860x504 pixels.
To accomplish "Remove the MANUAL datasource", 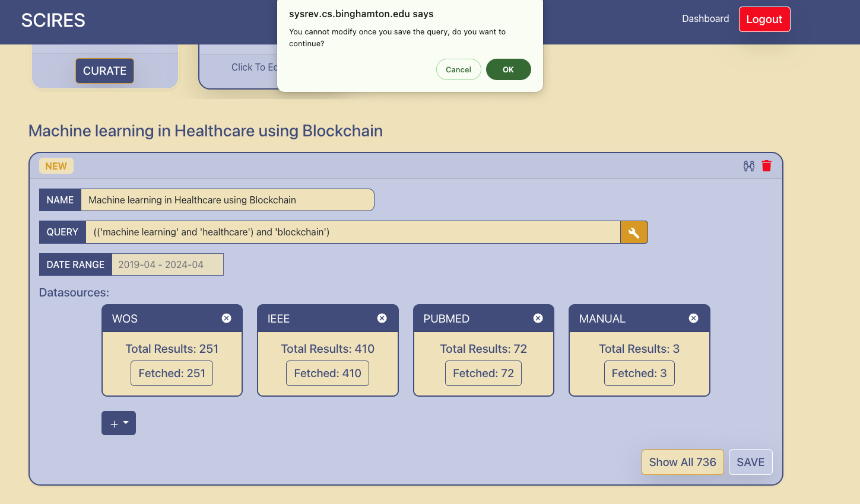I will tap(694, 318).
